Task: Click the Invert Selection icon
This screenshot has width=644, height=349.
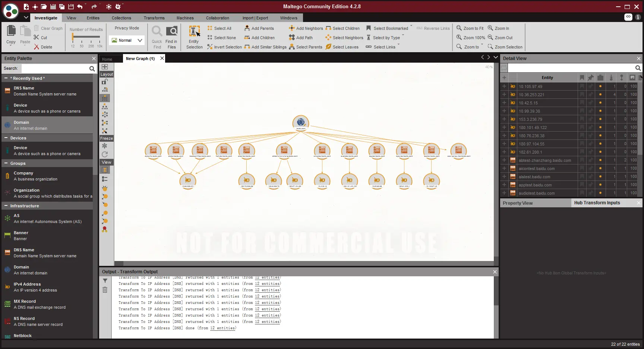Action: 210,47
